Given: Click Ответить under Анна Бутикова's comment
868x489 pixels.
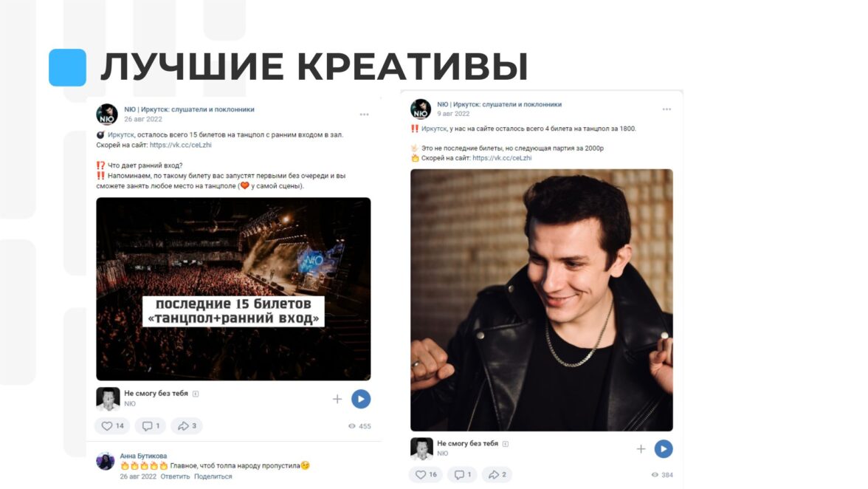Looking at the screenshot, I should [x=175, y=476].
